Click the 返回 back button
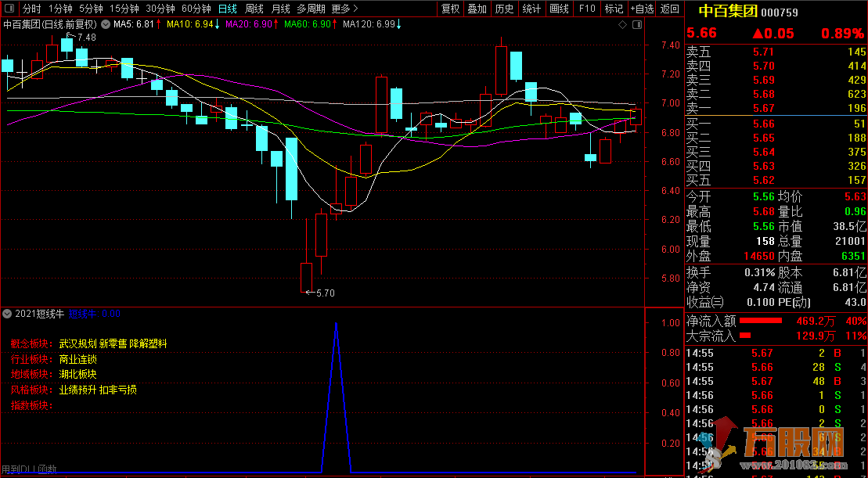The width and height of the screenshot is (868, 478). [670, 9]
